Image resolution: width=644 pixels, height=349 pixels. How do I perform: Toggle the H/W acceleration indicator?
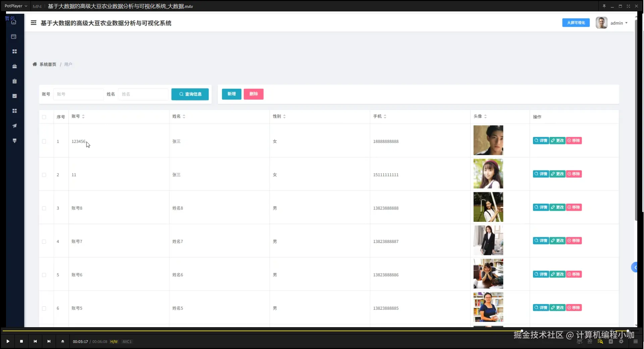click(x=114, y=342)
